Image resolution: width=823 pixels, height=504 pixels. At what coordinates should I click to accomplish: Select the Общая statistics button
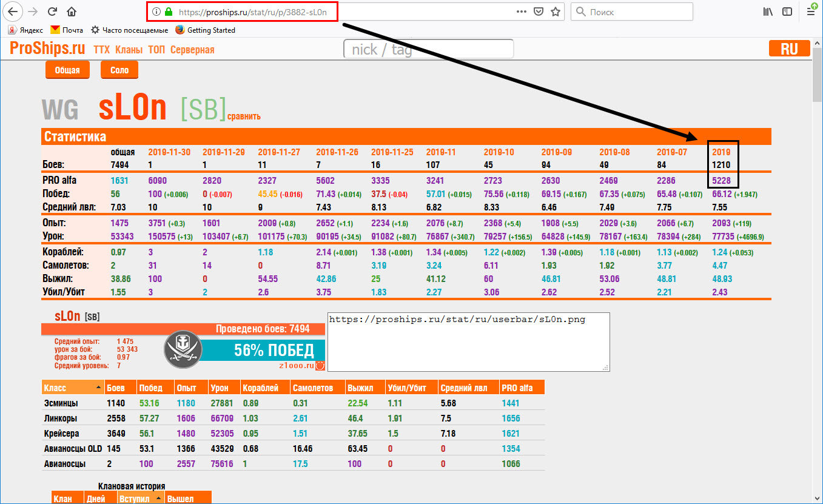(67, 70)
